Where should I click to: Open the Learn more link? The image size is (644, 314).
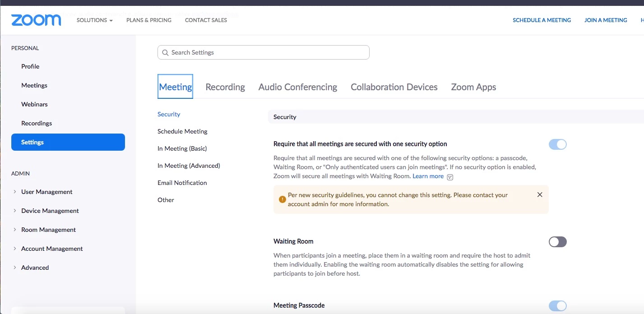pyautogui.click(x=428, y=176)
